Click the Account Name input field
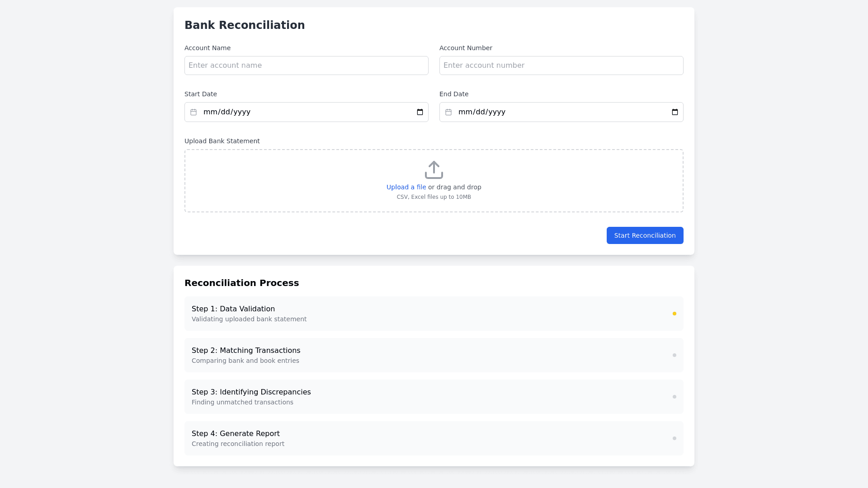 (x=306, y=66)
